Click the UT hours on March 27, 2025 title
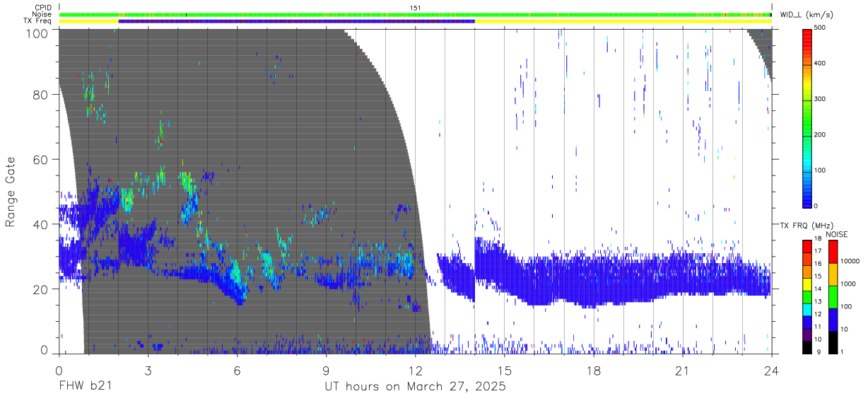Screen dimensions: 868x401 [416, 388]
